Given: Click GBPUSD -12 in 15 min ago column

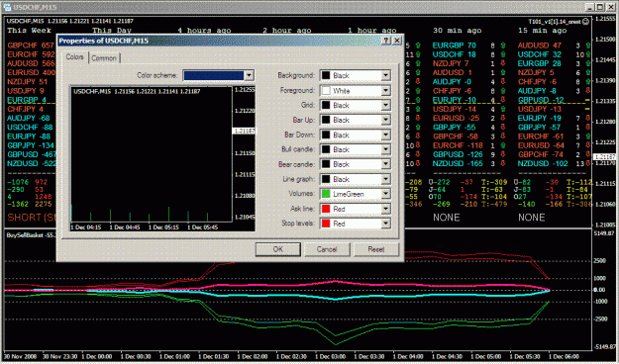Looking at the screenshot, I should coord(541,100).
